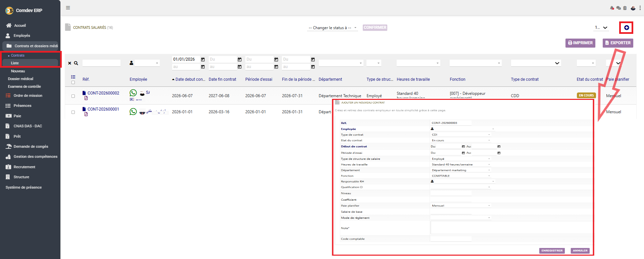Tick the checkbox for CONT-202600001
The height and width of the screenshot is (259, 644).
73,112
